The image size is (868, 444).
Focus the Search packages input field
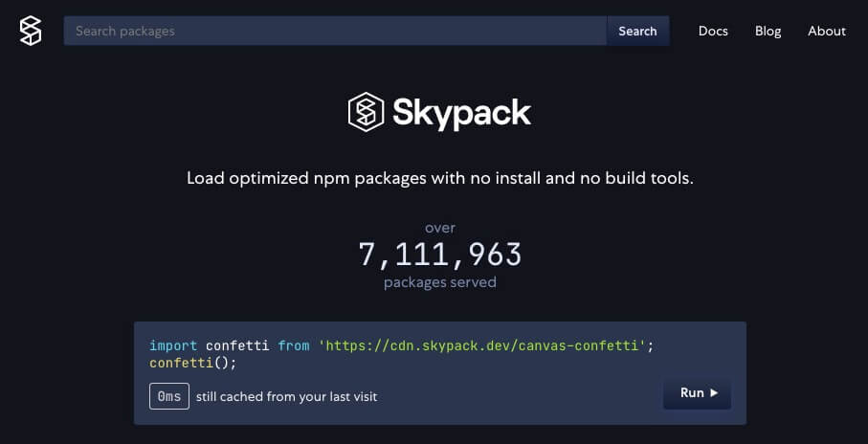coord(336,31)
